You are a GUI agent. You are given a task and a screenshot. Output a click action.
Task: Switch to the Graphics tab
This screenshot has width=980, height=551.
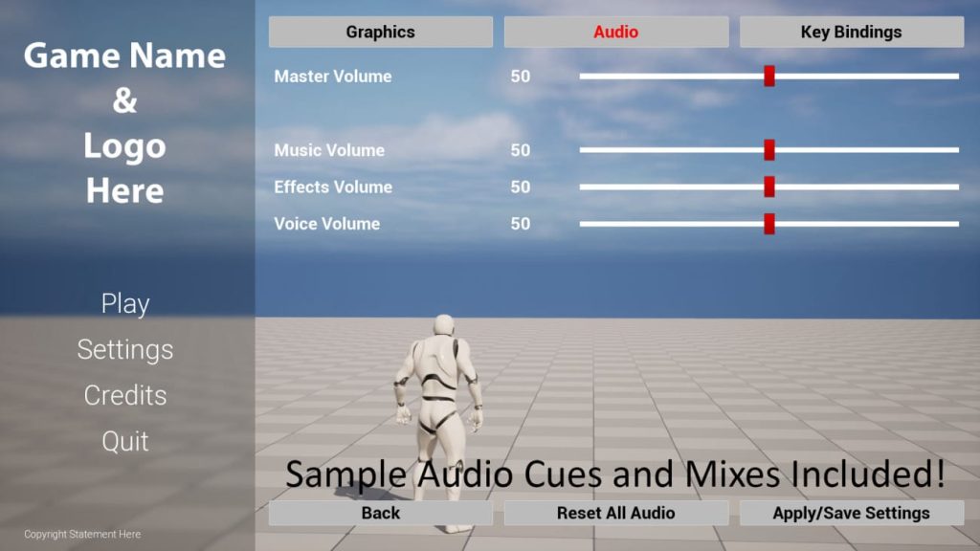(380, 32)
